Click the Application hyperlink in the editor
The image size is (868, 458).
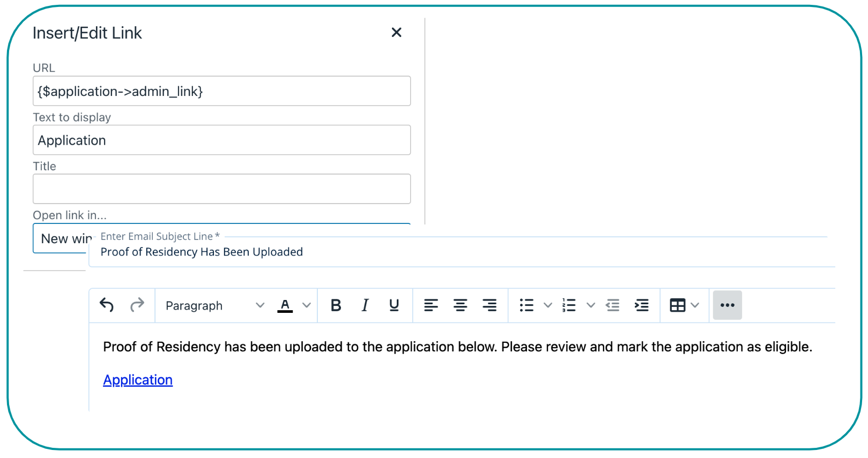click(138, 380)
